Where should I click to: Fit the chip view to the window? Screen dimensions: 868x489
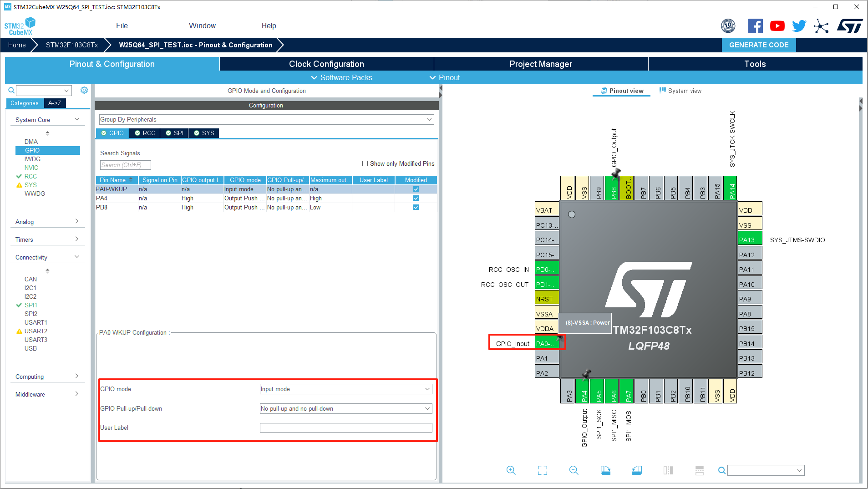click(543, 470)
